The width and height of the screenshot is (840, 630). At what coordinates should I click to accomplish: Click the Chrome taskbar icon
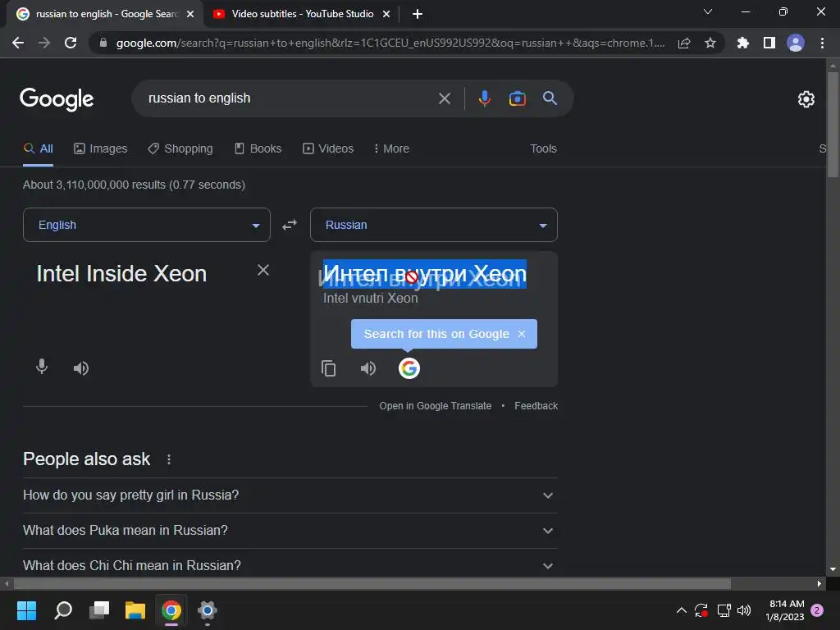171,610
